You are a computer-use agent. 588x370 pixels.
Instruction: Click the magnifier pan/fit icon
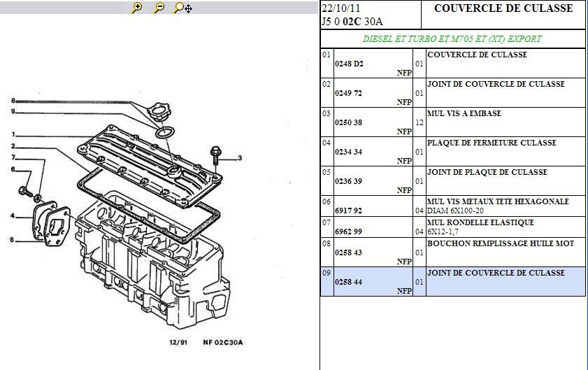(182, 8)
